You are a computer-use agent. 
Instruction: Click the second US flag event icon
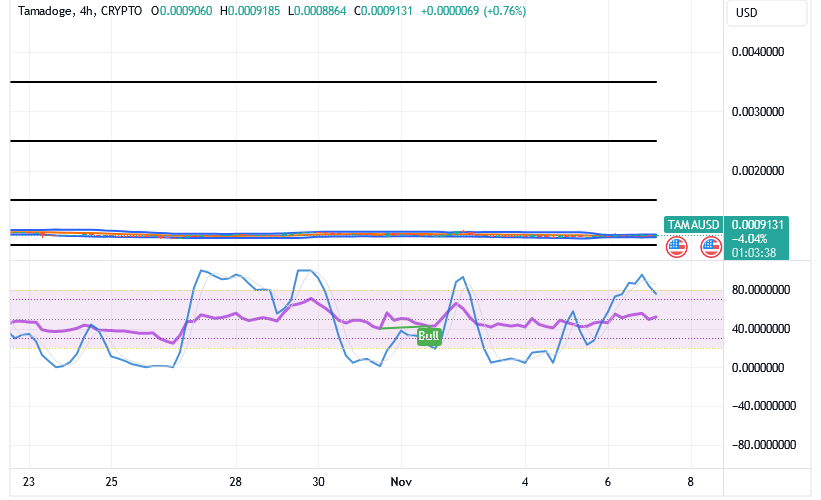[711, 247]
